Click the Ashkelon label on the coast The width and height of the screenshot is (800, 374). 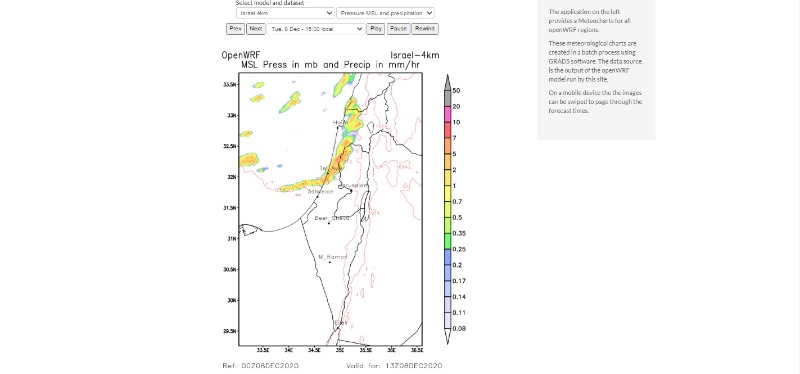[320, 192]
